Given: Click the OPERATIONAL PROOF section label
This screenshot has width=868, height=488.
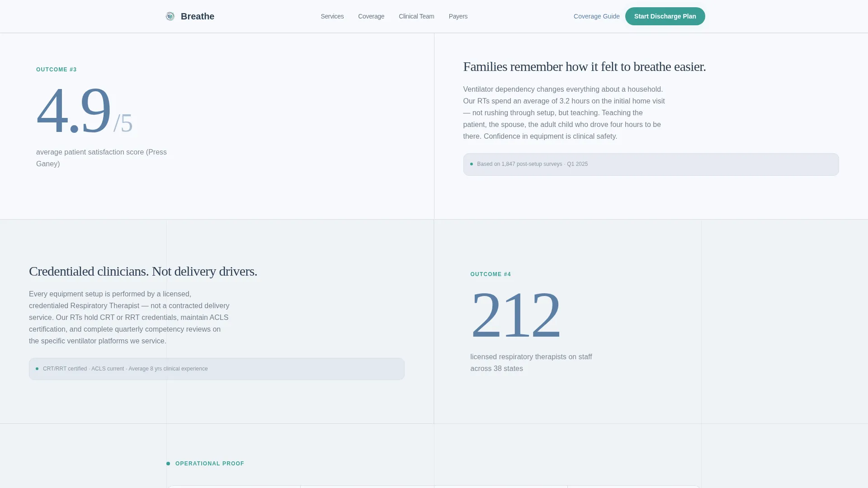Looking at the screenshot, I should (209, 464).
